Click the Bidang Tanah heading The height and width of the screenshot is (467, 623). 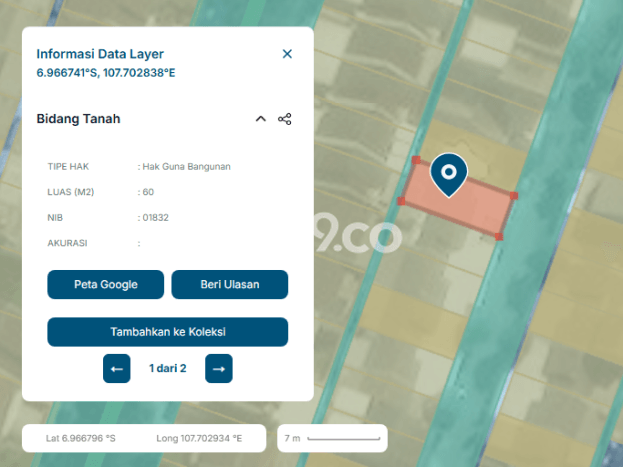click(78, 119)
